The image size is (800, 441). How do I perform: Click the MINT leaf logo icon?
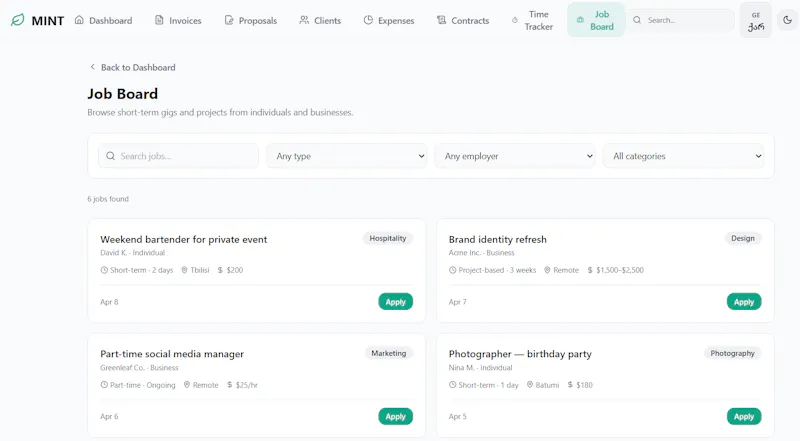(17, 20)
